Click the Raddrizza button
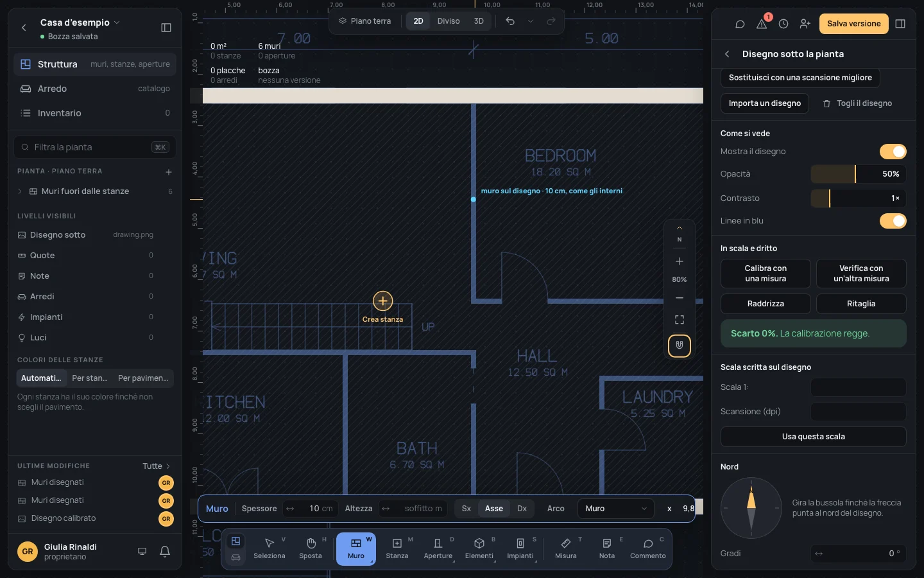This screenshot has width=924, height=578. (x=766, y=304)
